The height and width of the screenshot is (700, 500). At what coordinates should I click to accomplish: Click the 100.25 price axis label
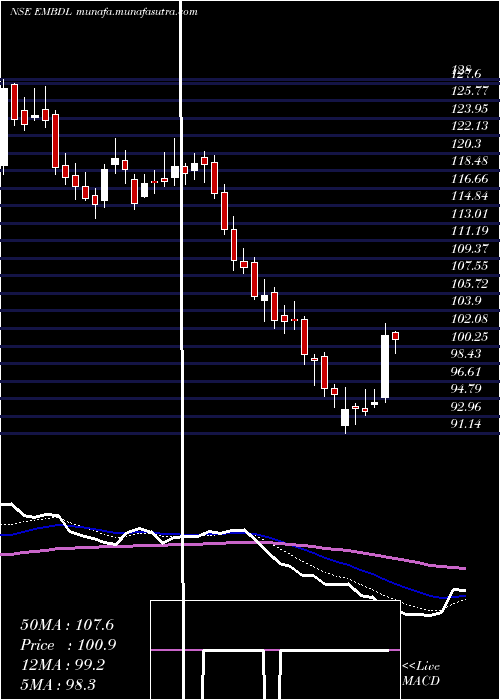(x=469, y=336)
